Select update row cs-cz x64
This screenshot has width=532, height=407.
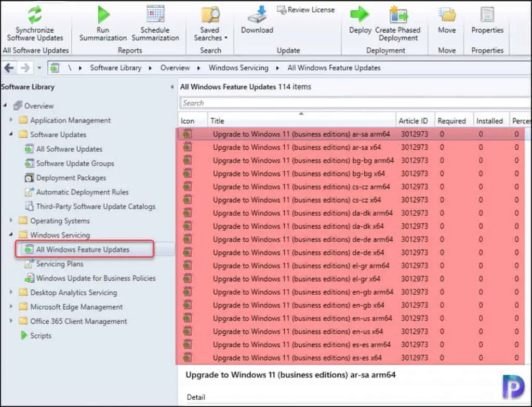pos(351,200)
